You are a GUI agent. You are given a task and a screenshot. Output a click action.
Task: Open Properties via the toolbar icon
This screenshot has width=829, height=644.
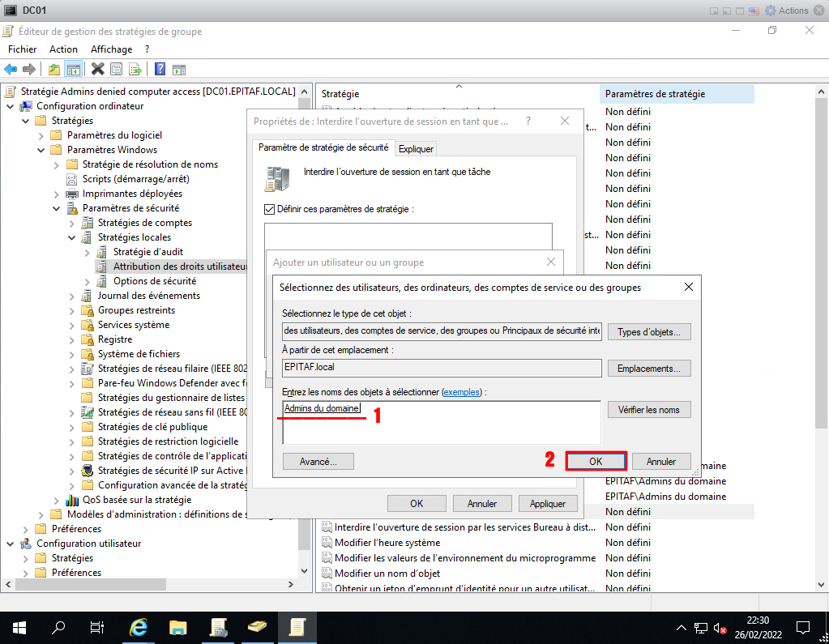coord(117,70)
